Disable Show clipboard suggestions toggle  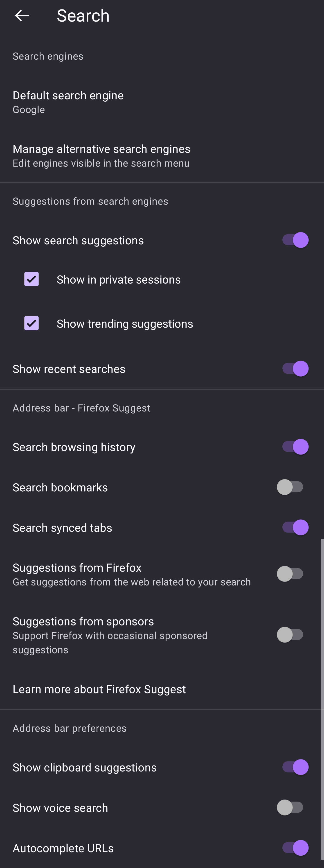[295, 767]
